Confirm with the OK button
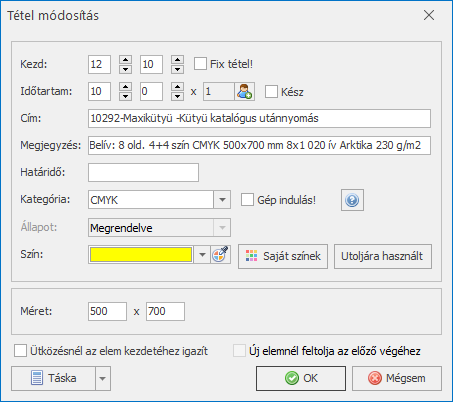Viewport: 453px width, 402px height. [x=301, y=378]
